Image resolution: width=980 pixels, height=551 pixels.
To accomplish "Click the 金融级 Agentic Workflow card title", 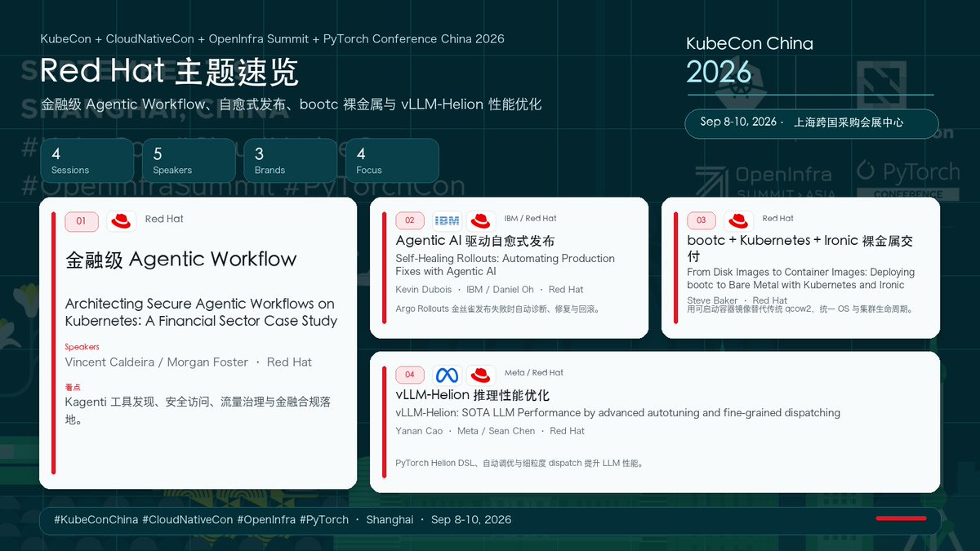I will pos(181,260).
